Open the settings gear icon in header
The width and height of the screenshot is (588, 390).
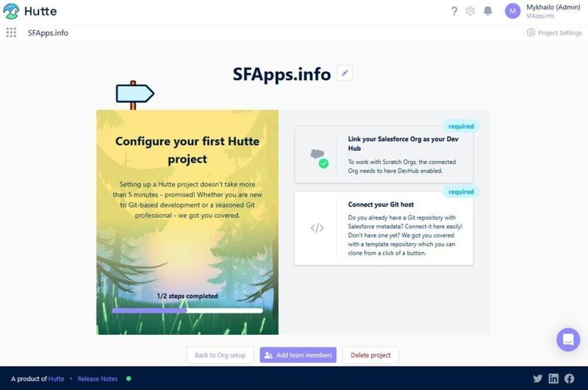click(x=470, y=11)
